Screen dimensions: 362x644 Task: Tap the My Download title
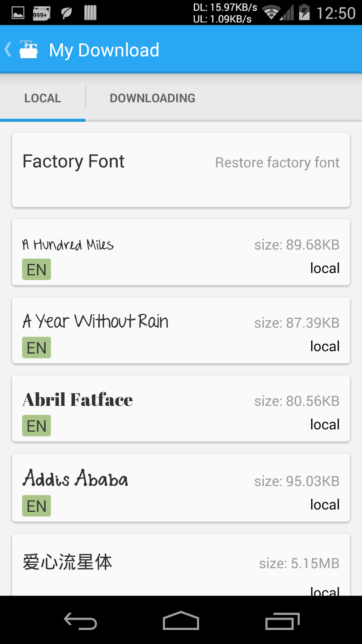pos(104,50)
